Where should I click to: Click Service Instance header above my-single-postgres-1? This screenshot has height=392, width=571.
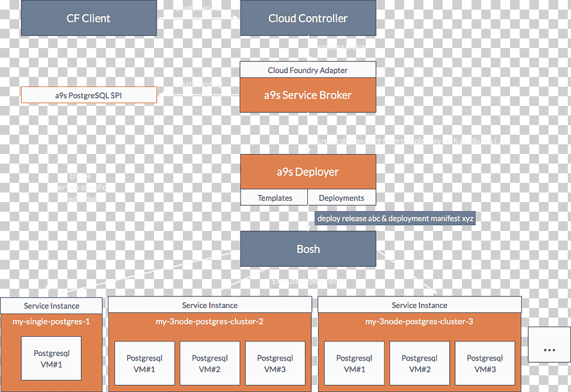(51, 305)
